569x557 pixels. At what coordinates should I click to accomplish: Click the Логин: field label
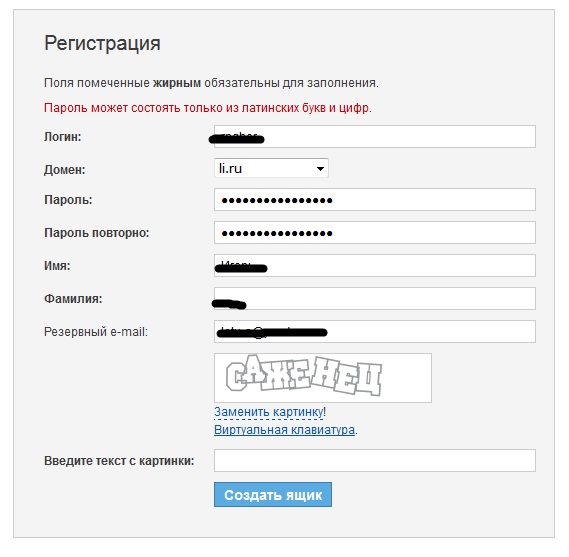point(63,137)
